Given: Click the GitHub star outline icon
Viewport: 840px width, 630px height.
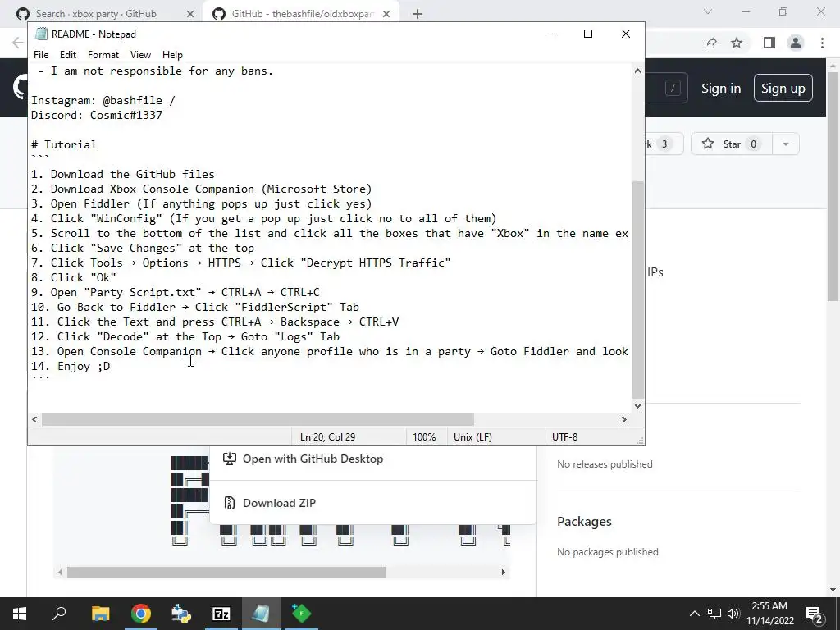Looking at the screenshot, I should pyautogui.click(x=708, y=144).
